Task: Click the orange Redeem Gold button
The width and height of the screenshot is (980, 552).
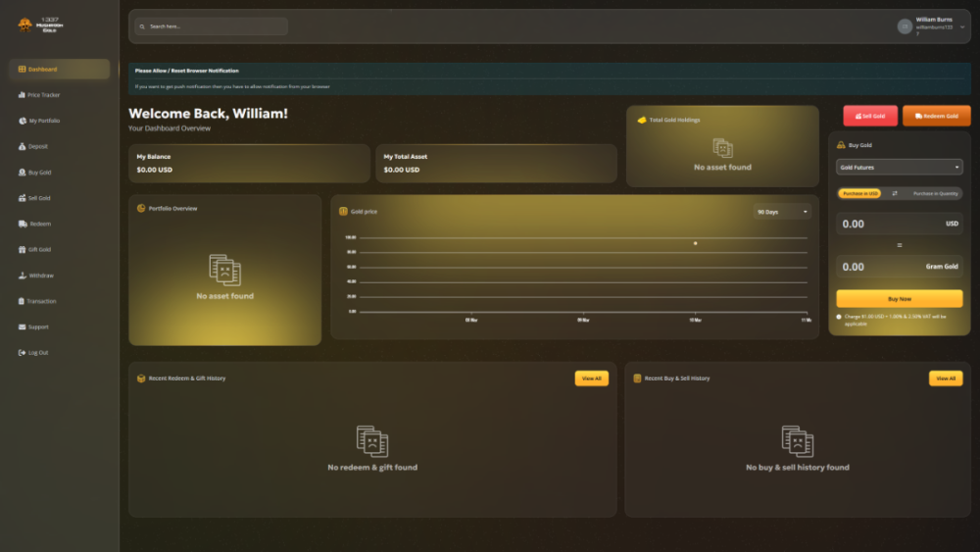Action: pyautogui.click(x=936, y=116)
